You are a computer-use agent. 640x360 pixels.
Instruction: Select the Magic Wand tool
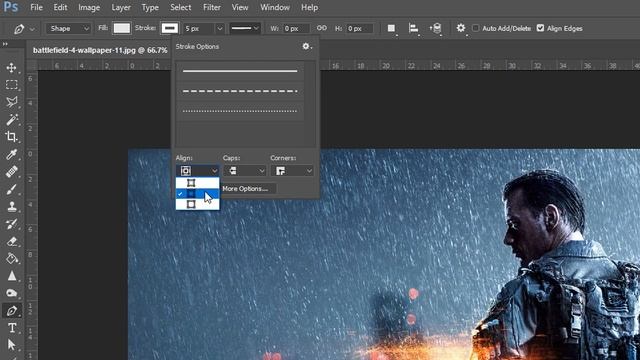pyautogui.click(x=11, y=119)
